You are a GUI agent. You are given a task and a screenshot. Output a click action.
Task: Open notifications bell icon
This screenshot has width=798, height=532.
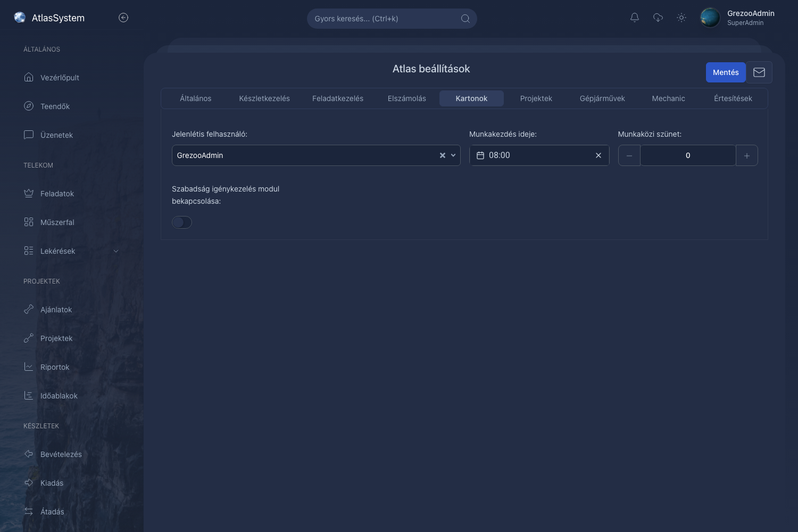(635, 18)
